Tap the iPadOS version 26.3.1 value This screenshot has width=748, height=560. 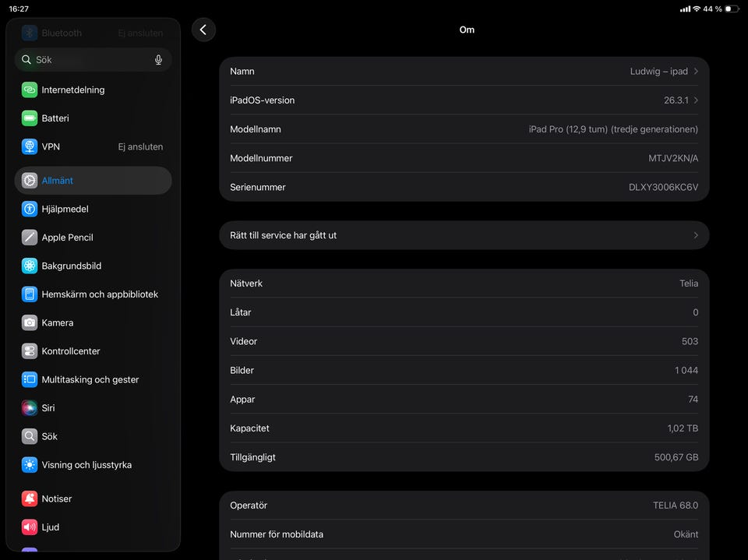click(676, 100)
